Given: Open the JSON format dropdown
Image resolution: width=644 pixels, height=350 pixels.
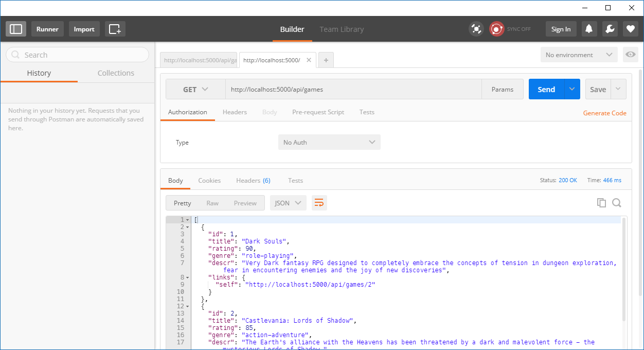Looking at the screenshot, I should (x=288, y=203).
